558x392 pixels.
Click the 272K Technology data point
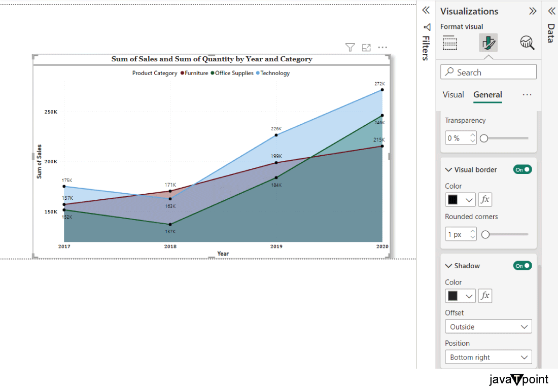[382, 90]
